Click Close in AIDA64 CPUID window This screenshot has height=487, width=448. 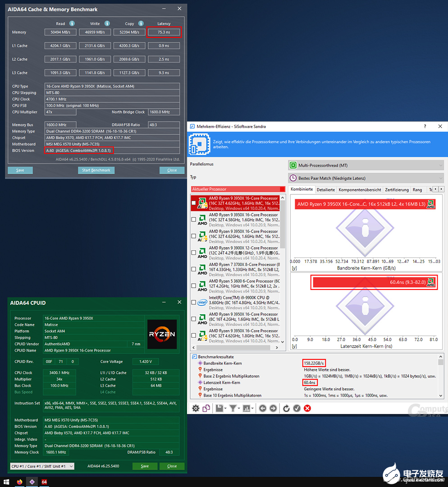click(172, 466)
